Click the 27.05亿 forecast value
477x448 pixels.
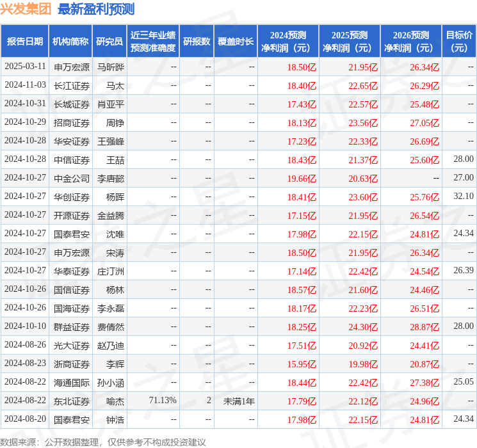click(x=424, y=123)
